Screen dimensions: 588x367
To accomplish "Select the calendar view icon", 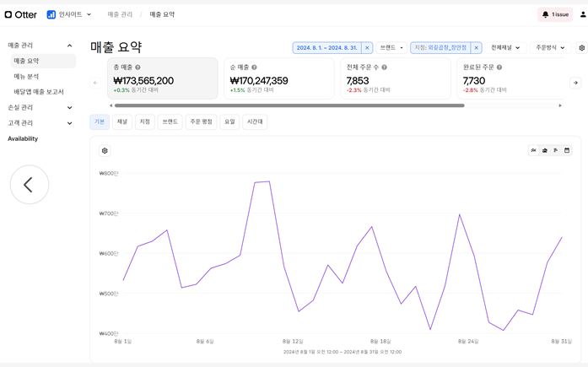I will tap(567, 150).
